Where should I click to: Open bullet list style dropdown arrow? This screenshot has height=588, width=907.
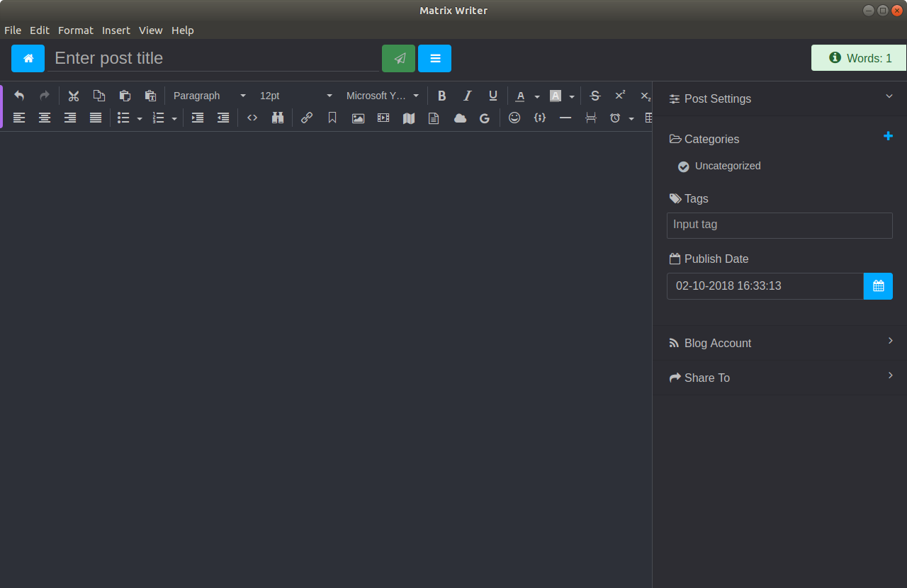140,118
